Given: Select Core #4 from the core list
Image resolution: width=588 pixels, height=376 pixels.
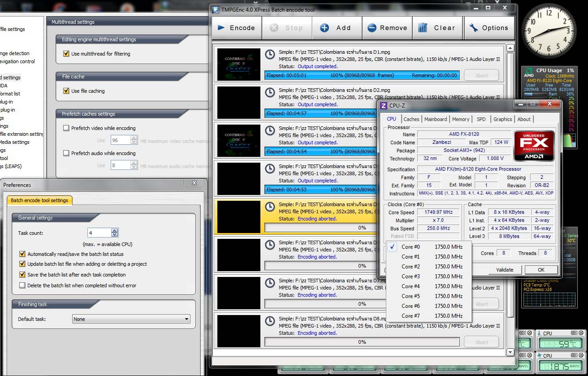Looking at the screenshot, I should point(428,286).
